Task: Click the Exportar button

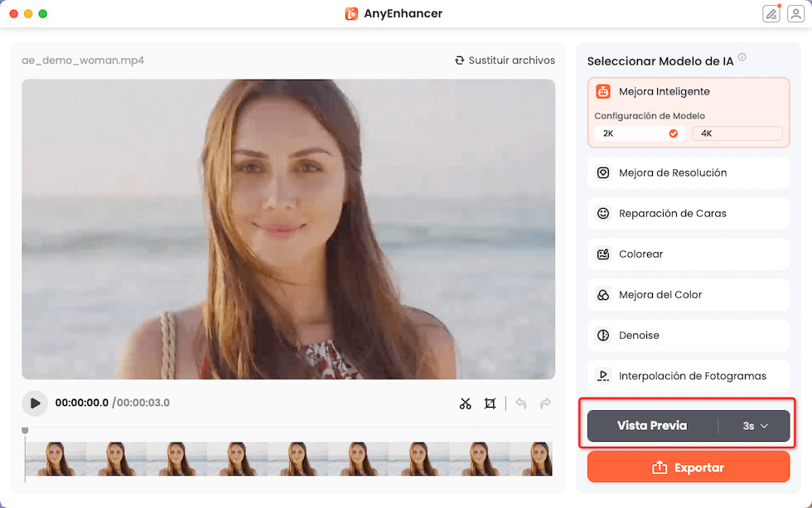Action: [688, 467]
